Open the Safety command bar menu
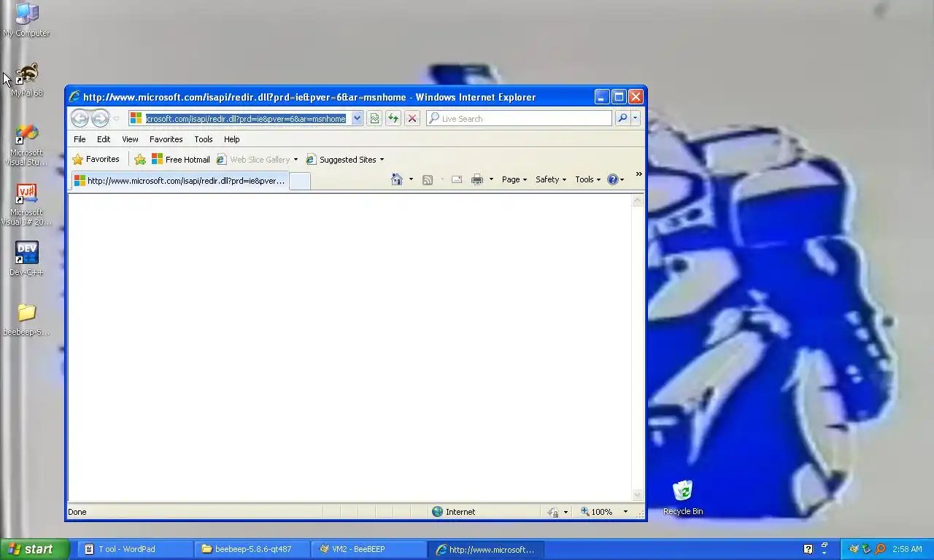934x560 pixels. [x=551, y=179]
